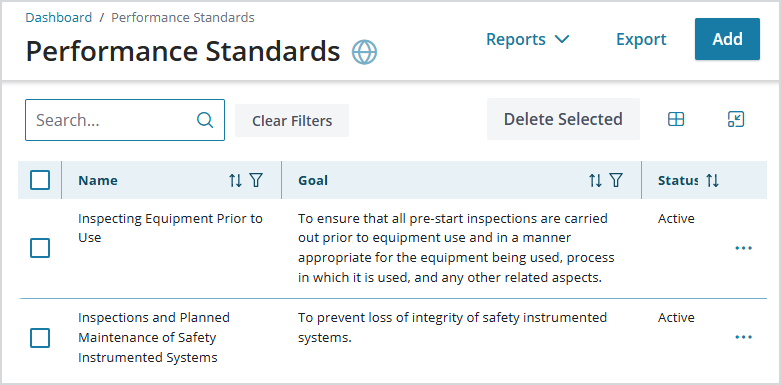Click the Export button
Screen dimensions: 781x385
click(x=641, y=39)
